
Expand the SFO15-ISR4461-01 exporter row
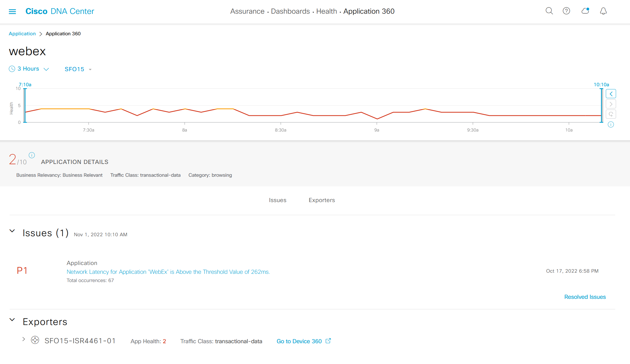click(x=24, y=339)
